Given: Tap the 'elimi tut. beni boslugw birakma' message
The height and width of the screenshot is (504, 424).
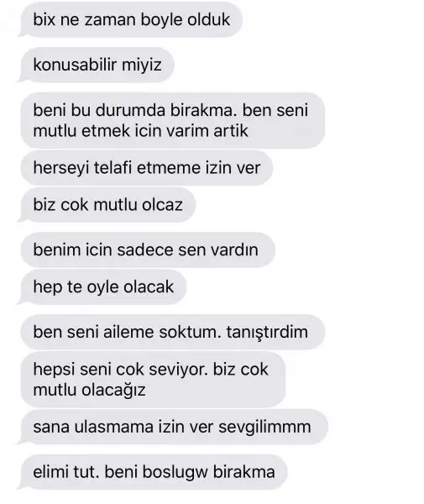Looking at the screenshot, I should pyautogui.click(x=154, y=472).
